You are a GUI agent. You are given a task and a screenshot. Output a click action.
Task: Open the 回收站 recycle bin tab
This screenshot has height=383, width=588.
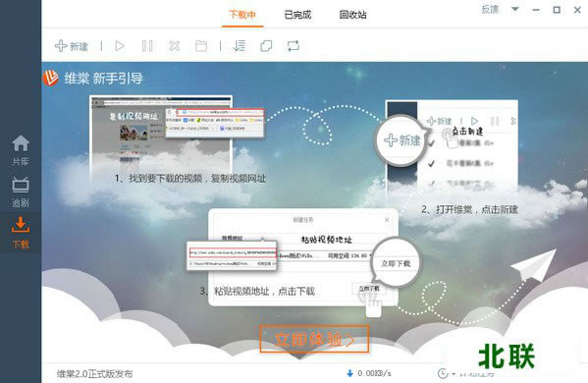352,15
